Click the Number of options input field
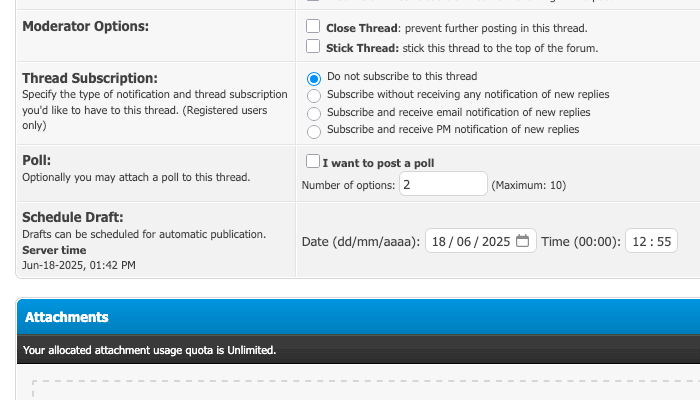Image resolution: width=700 pixels, height=400 pixels. (x=443, y=184)
